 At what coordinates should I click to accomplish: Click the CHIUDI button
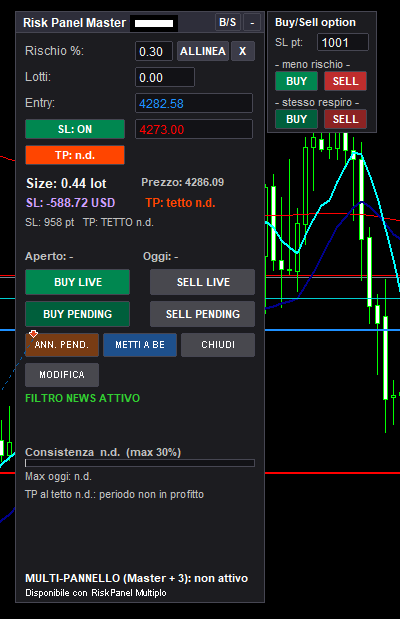pos(218,345)
